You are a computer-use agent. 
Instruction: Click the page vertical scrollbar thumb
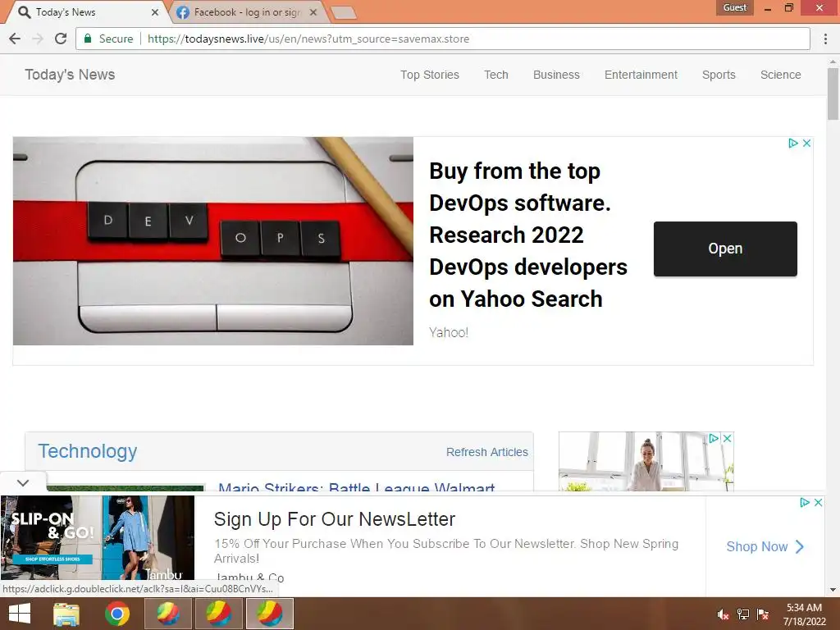[x=833, y=94]
